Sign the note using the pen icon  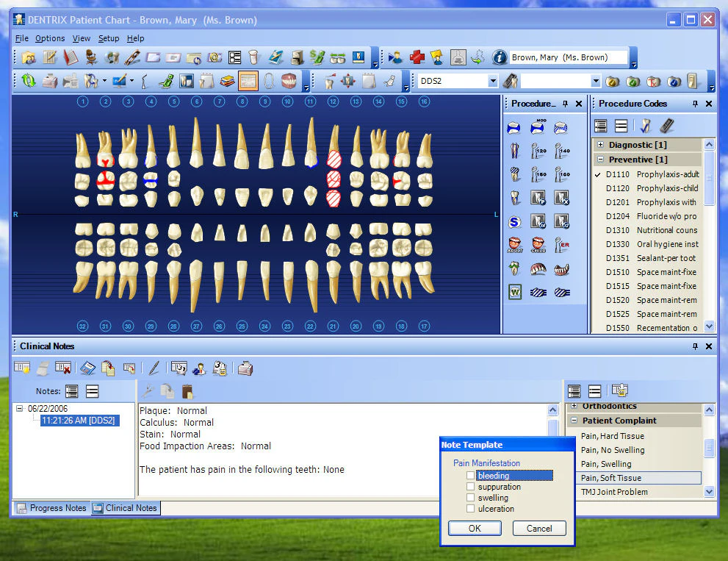point(152,369)
